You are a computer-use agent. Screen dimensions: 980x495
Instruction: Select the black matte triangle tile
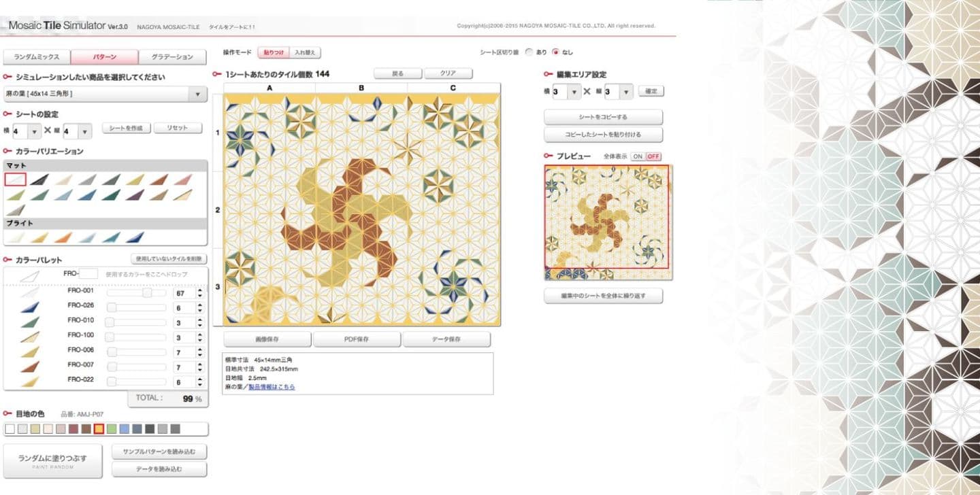tap(39, 180)
